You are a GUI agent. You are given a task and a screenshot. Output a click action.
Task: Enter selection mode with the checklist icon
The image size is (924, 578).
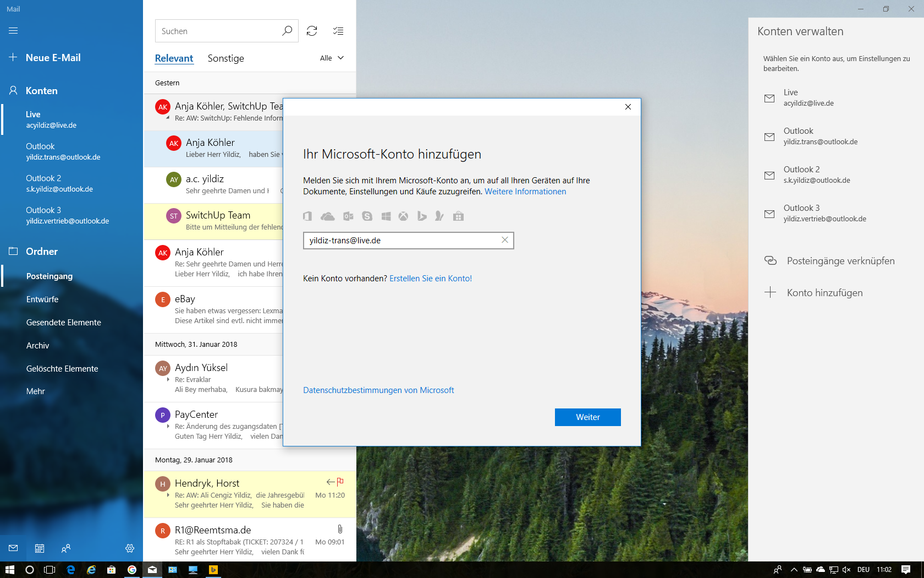coord(338,31)
